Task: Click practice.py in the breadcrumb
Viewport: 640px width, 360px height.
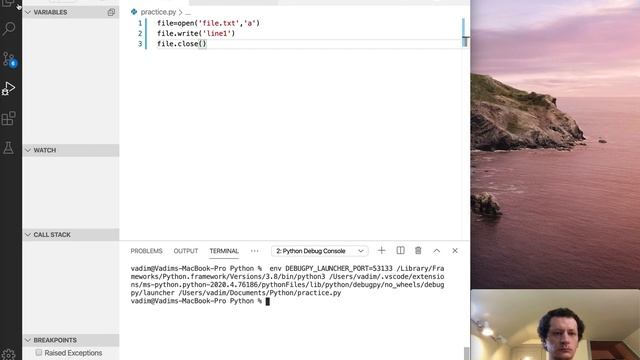Action: click(x=158, y=12)
